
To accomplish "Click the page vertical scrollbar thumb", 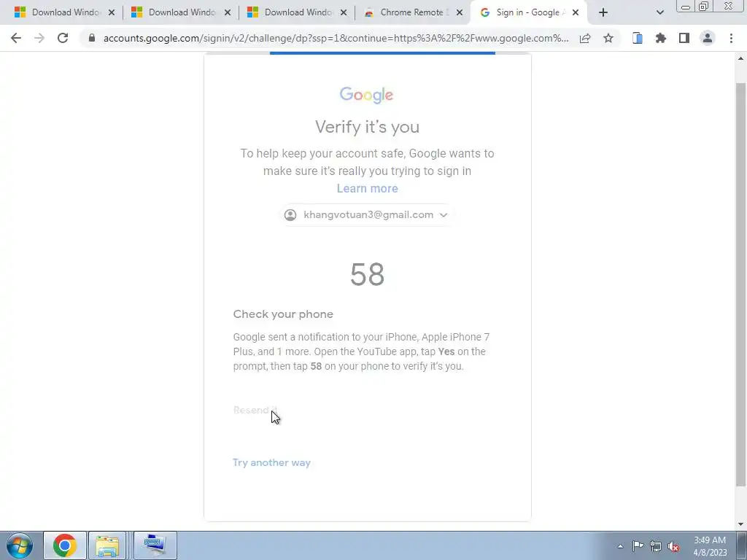I will coord(740,284).
